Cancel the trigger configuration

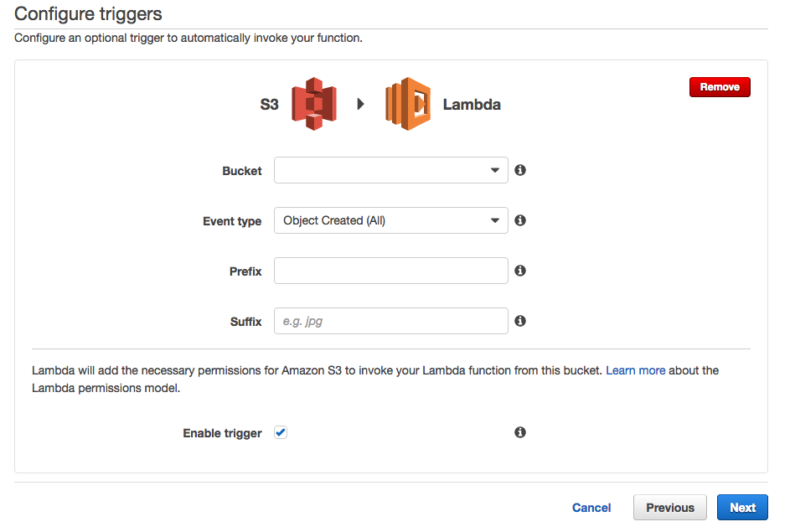tap(591, 508)
